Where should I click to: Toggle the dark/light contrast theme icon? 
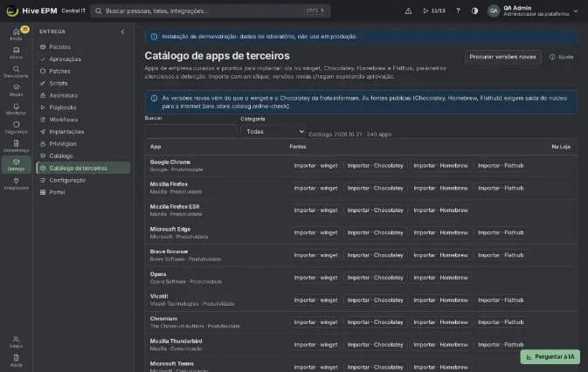474,10
